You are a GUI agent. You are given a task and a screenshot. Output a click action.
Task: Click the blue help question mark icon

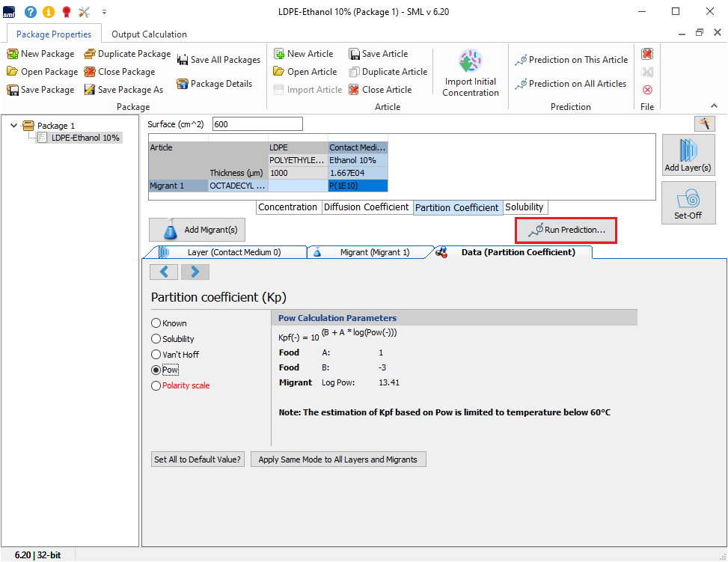[31, 12]
